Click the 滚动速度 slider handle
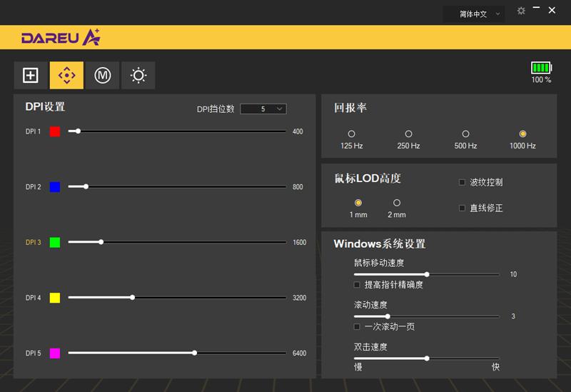This screenshot has height=392, width=571. tap(388, 316)
